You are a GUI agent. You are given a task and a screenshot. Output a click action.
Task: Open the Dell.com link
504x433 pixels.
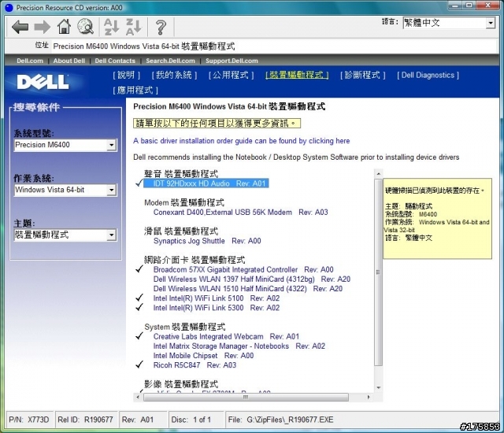[x=30, y=61]
